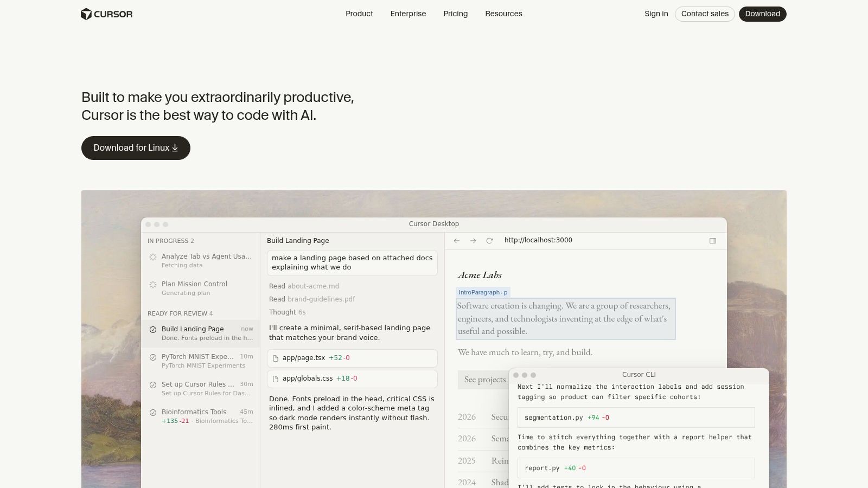Click Download for Linux button

(x=136, y=148)
